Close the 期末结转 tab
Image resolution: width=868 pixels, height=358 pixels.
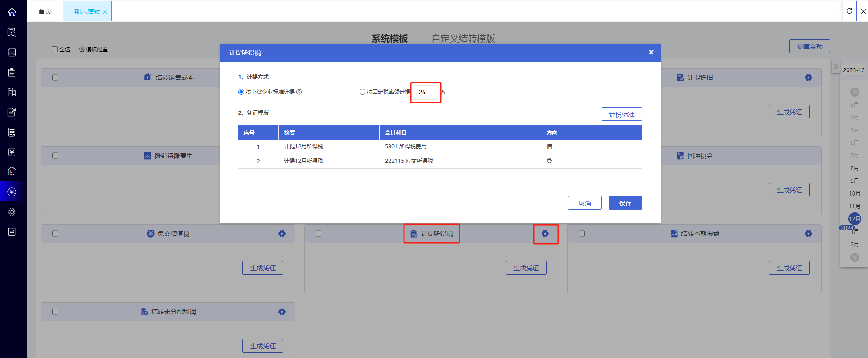pyautogui.click(x=105, y=12)
